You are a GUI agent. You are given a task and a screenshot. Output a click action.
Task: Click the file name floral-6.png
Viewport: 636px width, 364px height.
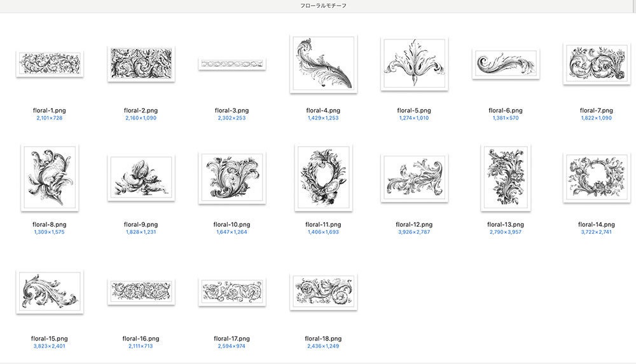[506, 111]
